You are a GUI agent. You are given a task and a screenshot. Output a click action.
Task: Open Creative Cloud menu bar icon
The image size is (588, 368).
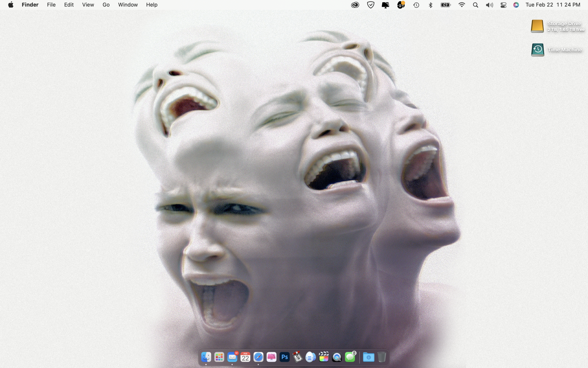(355, 5)
